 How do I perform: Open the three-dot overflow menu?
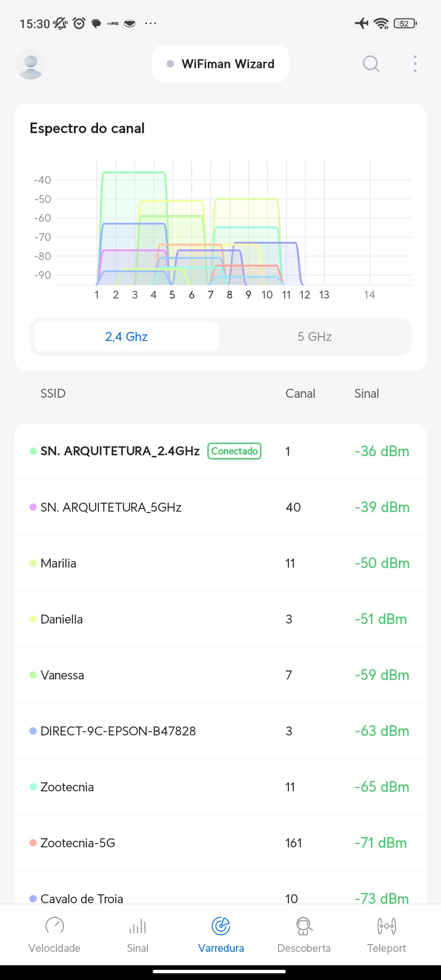point(415,64)
